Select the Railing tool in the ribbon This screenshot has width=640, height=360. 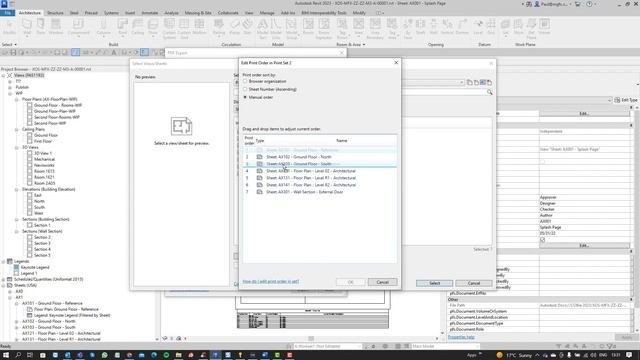[219, 27]
